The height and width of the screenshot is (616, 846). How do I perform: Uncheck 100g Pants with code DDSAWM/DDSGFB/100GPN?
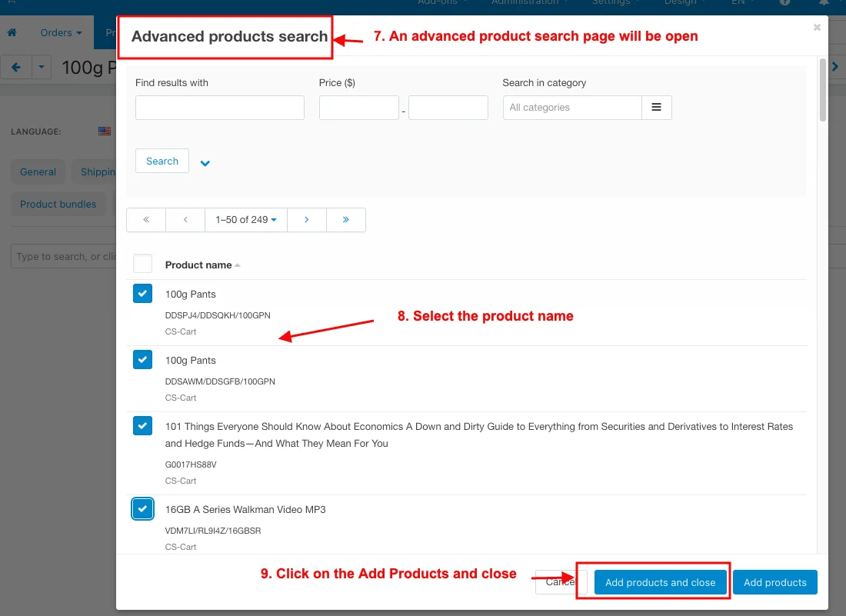point(142,360)
